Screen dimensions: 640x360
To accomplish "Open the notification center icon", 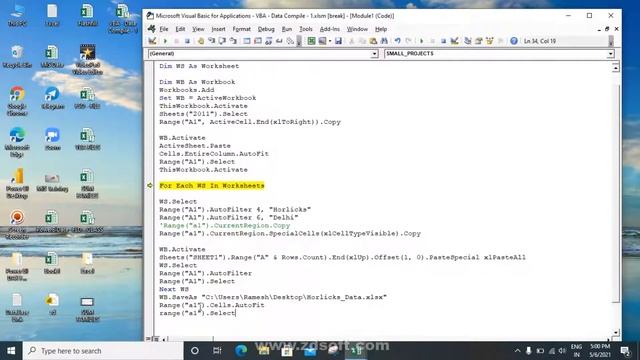I will pyautogui.click(x=625, y=351).
